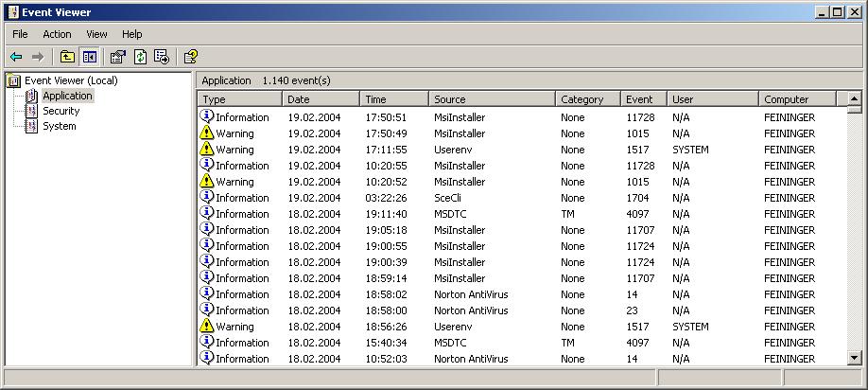Click the Information icon of the 15:40:34 MSDTC event
This screenshot has height=390, width=868.
coord(206,341)
